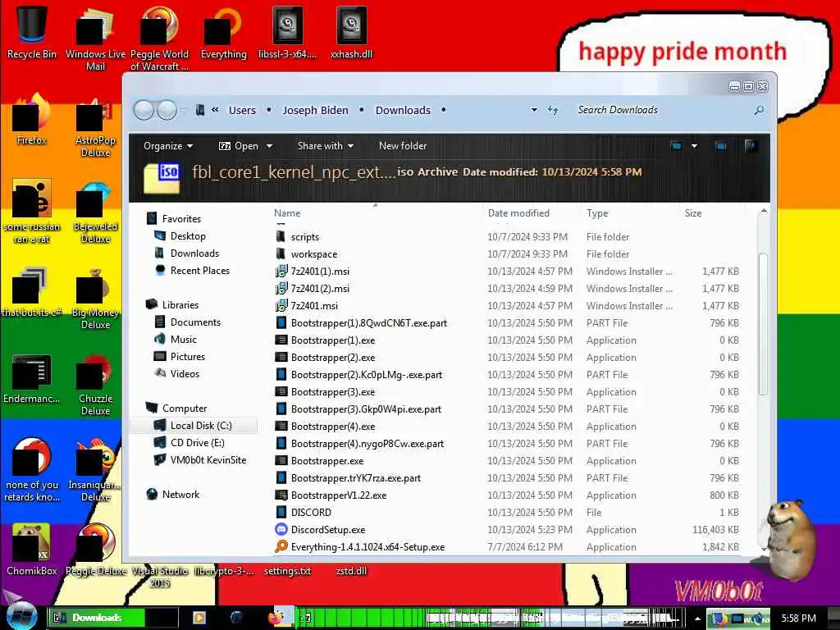The height and width of the screenshot is (630, 840).
Task: Click the 7z item in taskbar
Action: (304, 618)
